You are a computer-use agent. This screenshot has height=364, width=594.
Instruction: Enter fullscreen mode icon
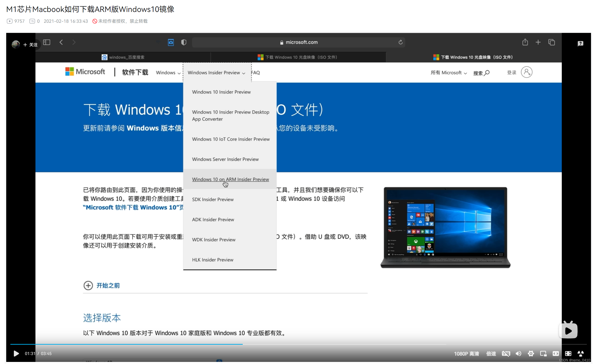coord(568,353)
